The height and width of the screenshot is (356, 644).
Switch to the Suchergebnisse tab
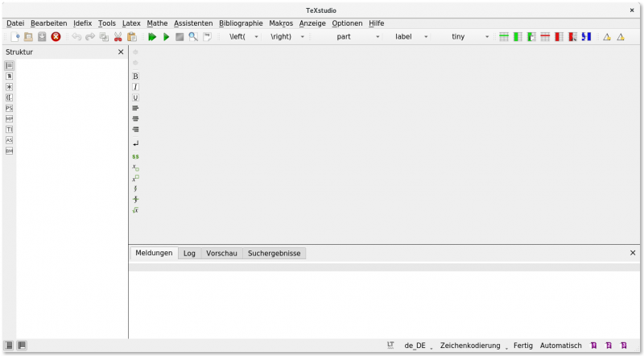(x=274, y=254)
